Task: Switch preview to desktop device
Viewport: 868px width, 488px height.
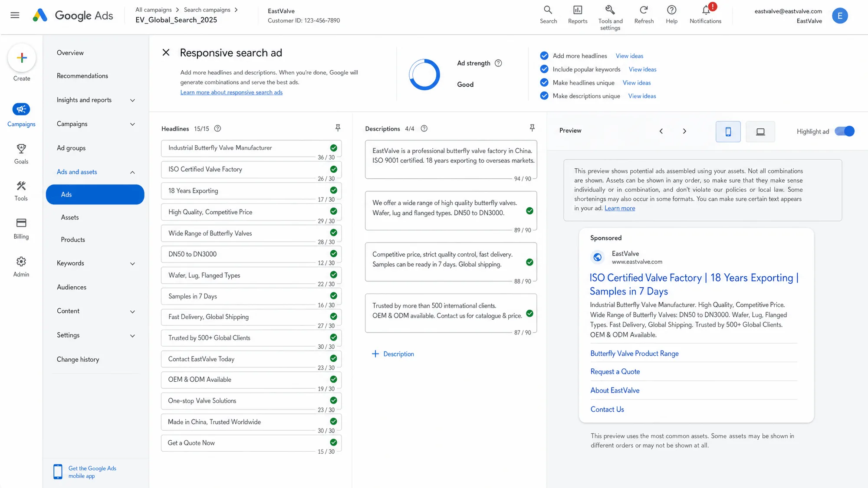Action: coord(760,131)
